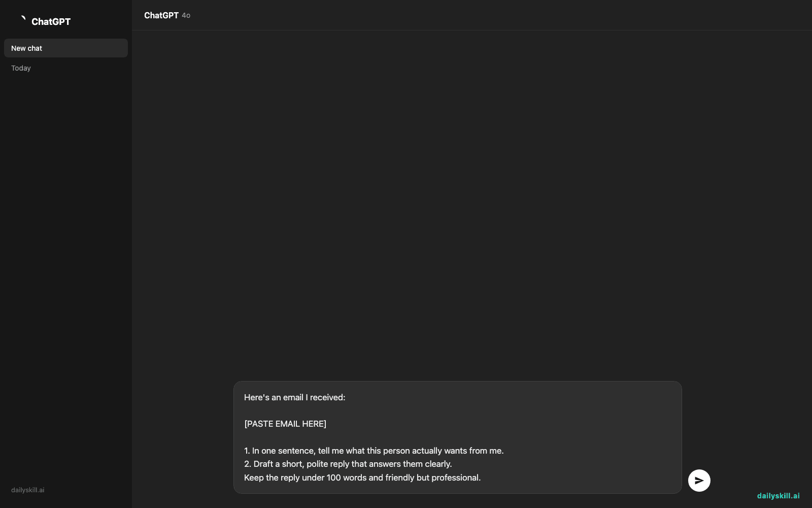
Task: Click the dailyskill.ai text at sidebar bottom
Action: [x=27, y=490]
